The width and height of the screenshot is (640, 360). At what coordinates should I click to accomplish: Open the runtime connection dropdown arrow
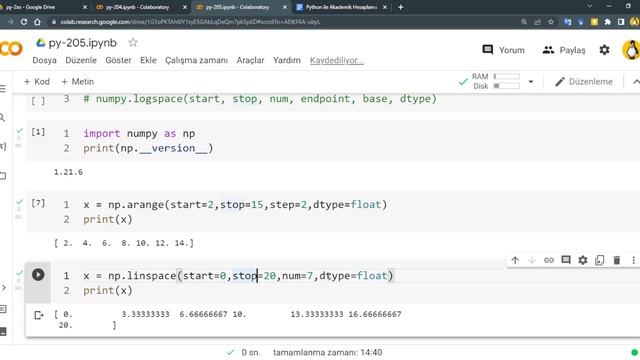point(531,82)
